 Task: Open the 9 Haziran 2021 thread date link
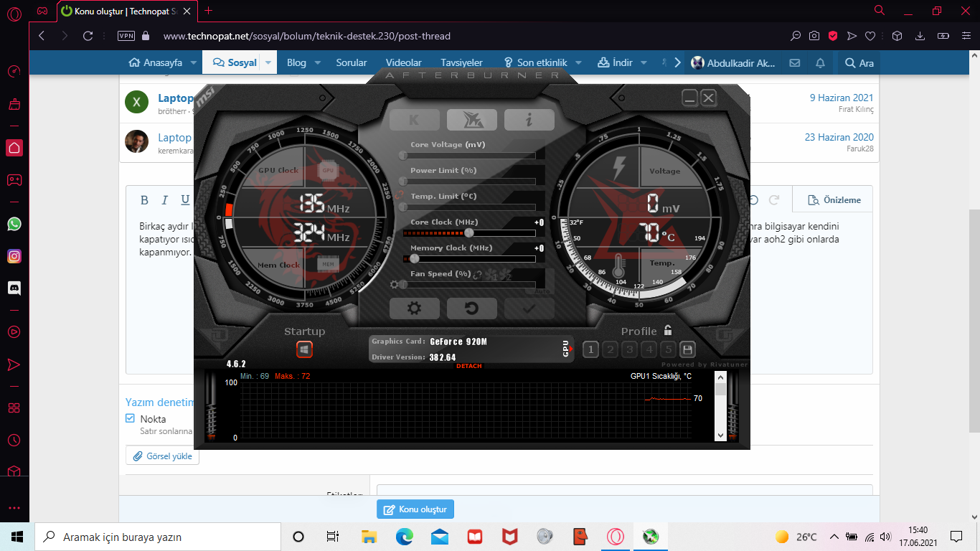[842, 98]
